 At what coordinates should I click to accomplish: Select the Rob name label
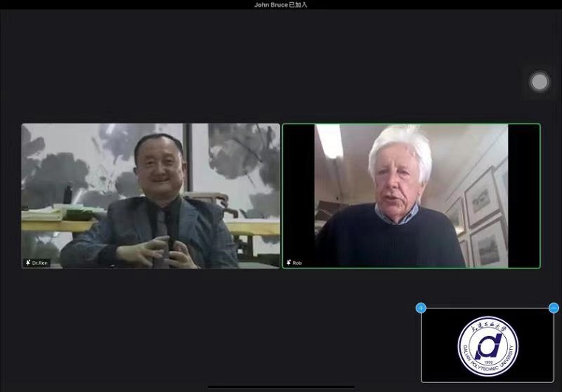(x=297, y=263)
